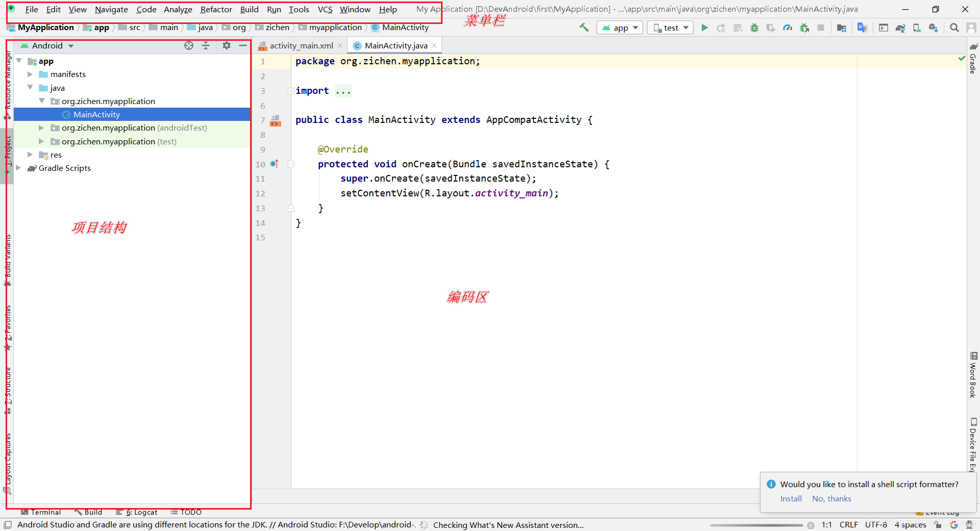Open the File menu
This screenshot has height=531, width=980.
point(32,9)
